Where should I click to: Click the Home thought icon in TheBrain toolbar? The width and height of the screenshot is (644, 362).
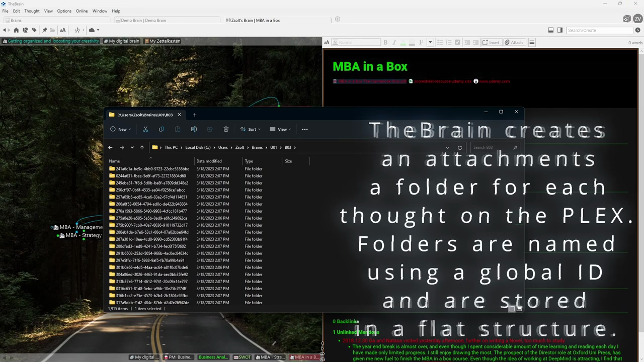16,30
